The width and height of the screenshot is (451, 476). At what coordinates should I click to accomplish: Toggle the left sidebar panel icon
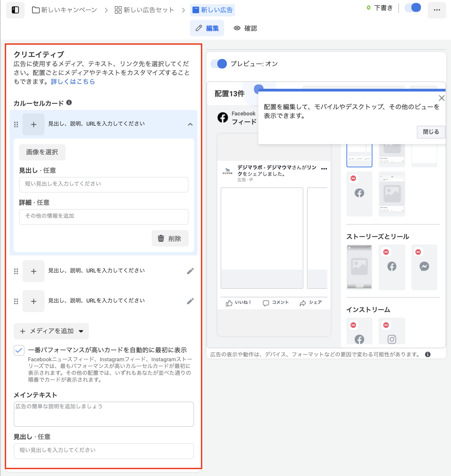tap(15, 10)
